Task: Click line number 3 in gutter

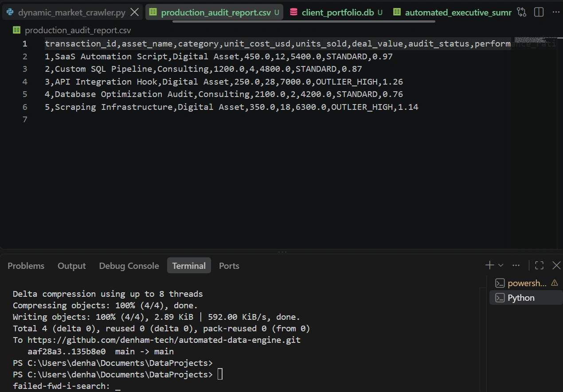Action: tap(25, 69)
